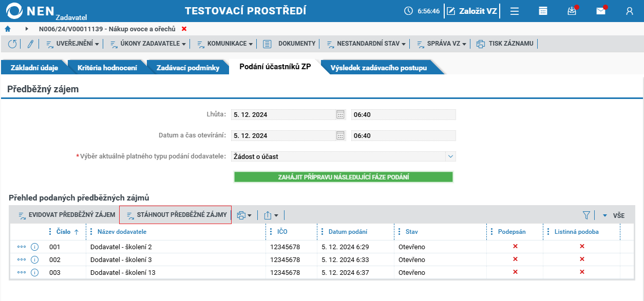The image size is (644, 301).
Task: Show info icon for row 003
Action: (35, 272)
